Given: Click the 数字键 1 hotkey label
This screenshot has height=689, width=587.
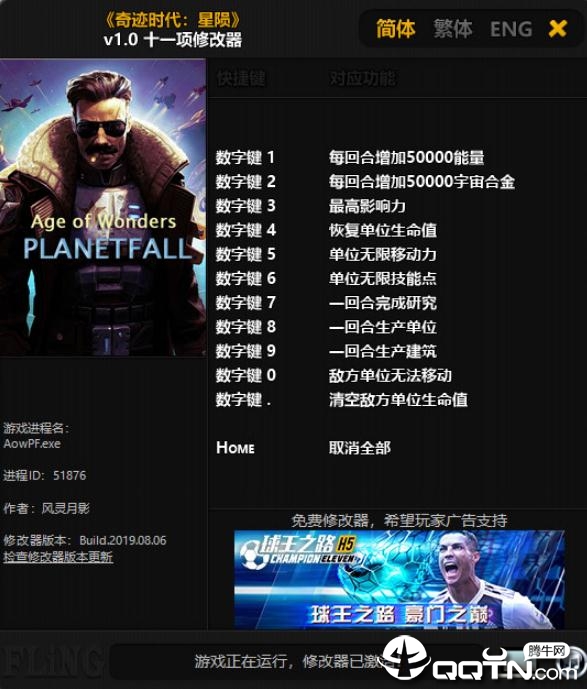Looking at the screenshot, I should click(245, 157).
